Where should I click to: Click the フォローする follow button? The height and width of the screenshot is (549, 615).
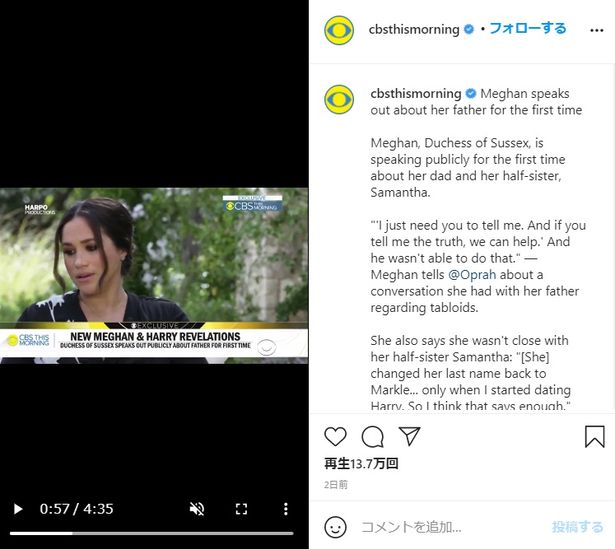(x=528, y=28)
